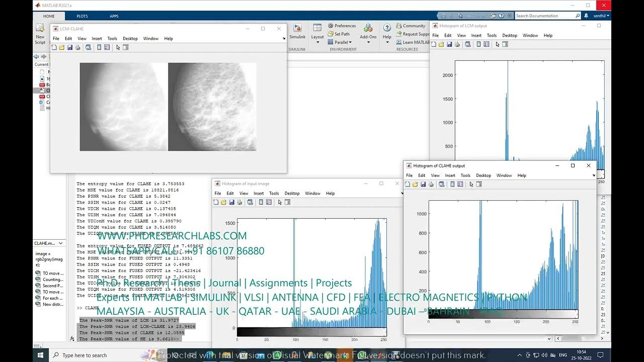The height and width of the screenshot is (362, 644).
Task: Toggle Edit Plot arrow in LCM-CLAHE window
Action: click(x=118, y=47)
